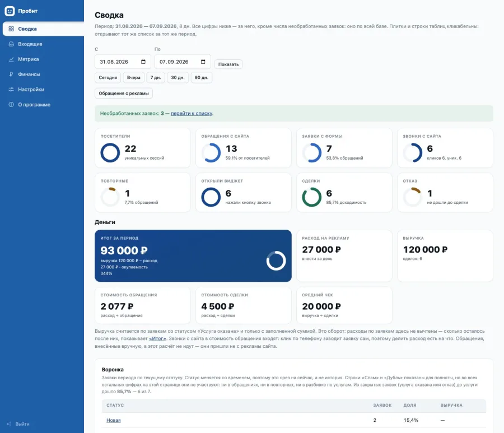Click the Повторные ring chart icon
504x433 pixels.
coord(110,197)
